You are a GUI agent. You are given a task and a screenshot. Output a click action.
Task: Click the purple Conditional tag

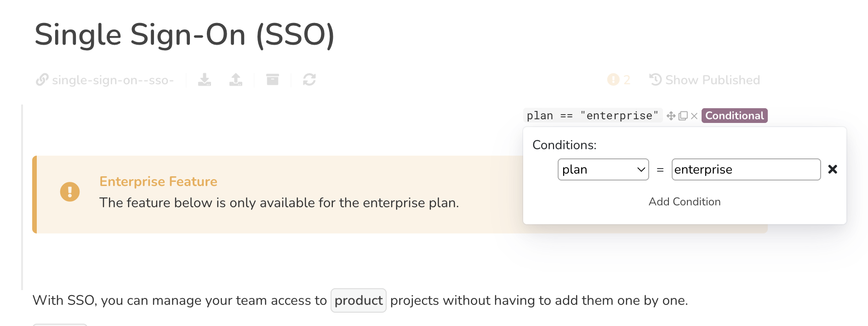tap(734, 116)
